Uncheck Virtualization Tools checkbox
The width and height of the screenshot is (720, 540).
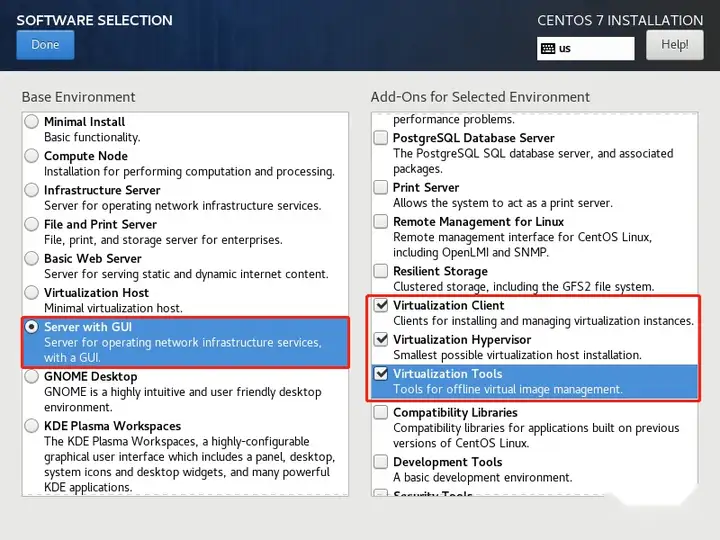coord(381,373)
